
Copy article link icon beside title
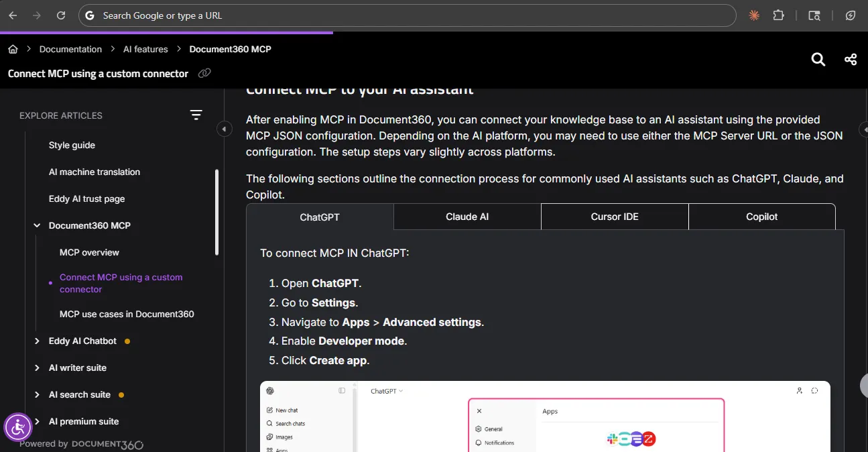click(204, 73)
